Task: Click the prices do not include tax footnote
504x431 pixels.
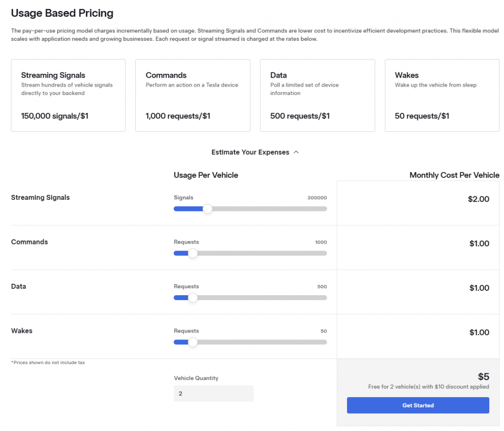Action: 48,363
